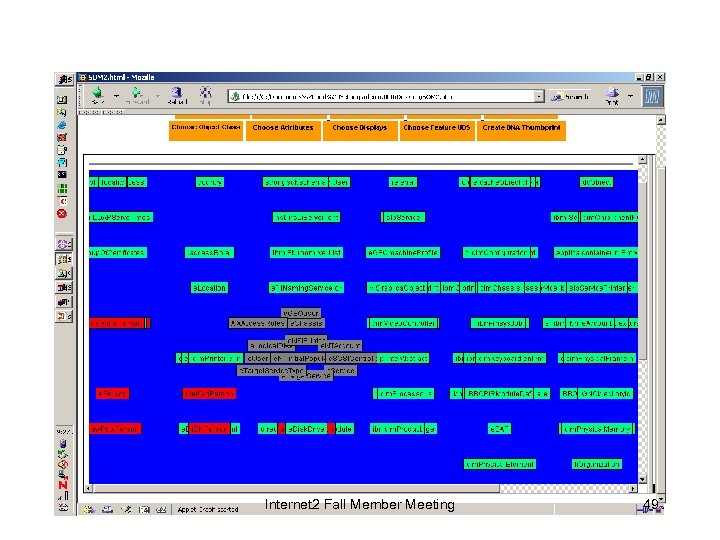This screenshot has height=540, width=720.
Task: Open the Back history dropdown arrow
Action: click(116, 96)
